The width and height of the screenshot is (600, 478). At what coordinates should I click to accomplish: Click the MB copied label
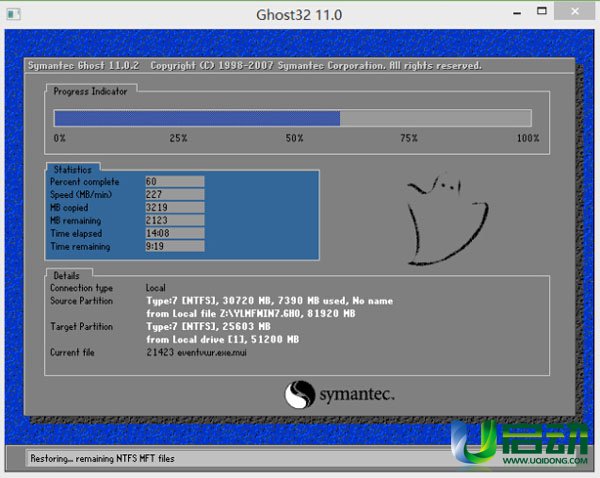pos(69,207)
